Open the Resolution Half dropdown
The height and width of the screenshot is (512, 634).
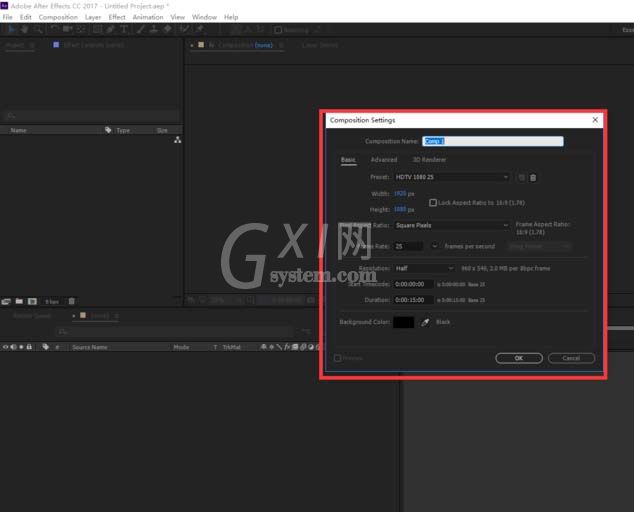(x=425, y=269)
